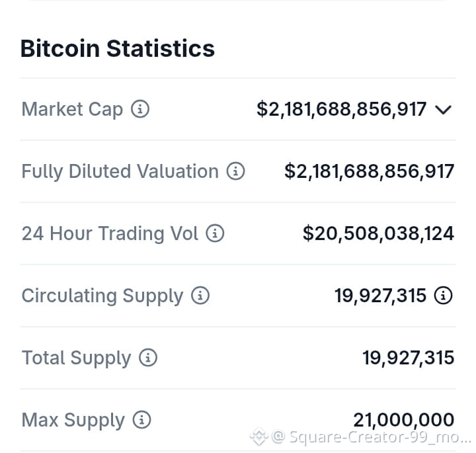
Task: Open the Total Supply info icon
Action: (x=148, y=357)
